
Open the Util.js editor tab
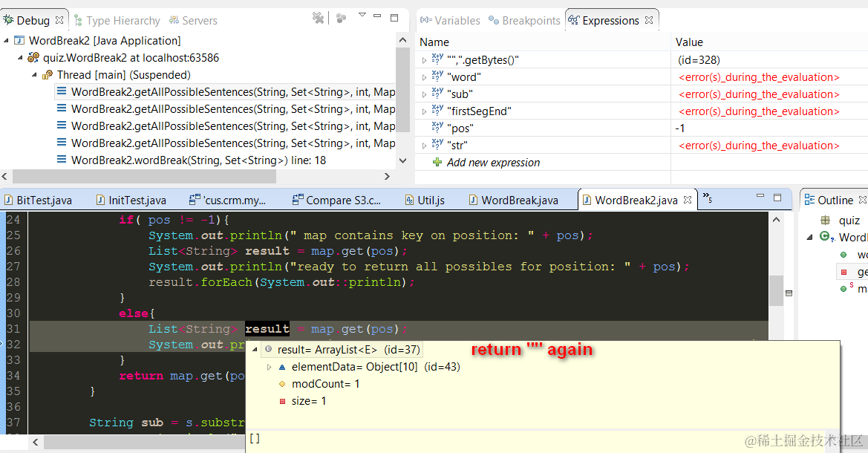pyautogui.click(x=425, y=200)
